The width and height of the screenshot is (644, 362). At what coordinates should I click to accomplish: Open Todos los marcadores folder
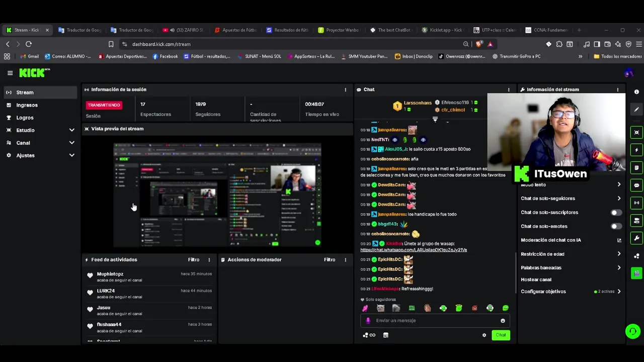618,56
